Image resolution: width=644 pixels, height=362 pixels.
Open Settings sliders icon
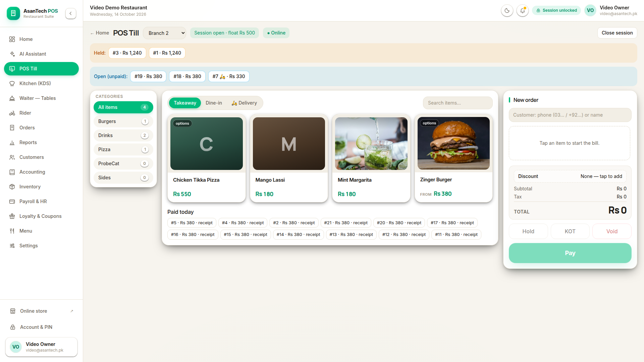coord(12,246)
